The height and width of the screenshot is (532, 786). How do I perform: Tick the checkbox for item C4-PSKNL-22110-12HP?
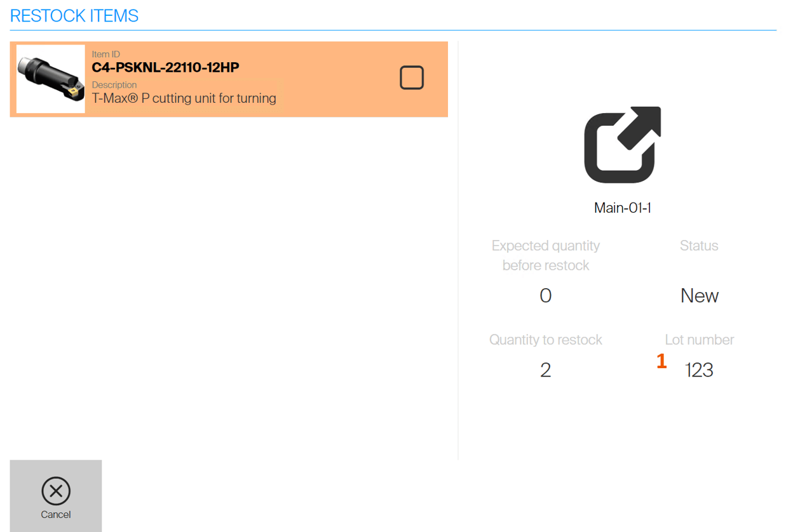pyautogui.click(x=411, y=78)
